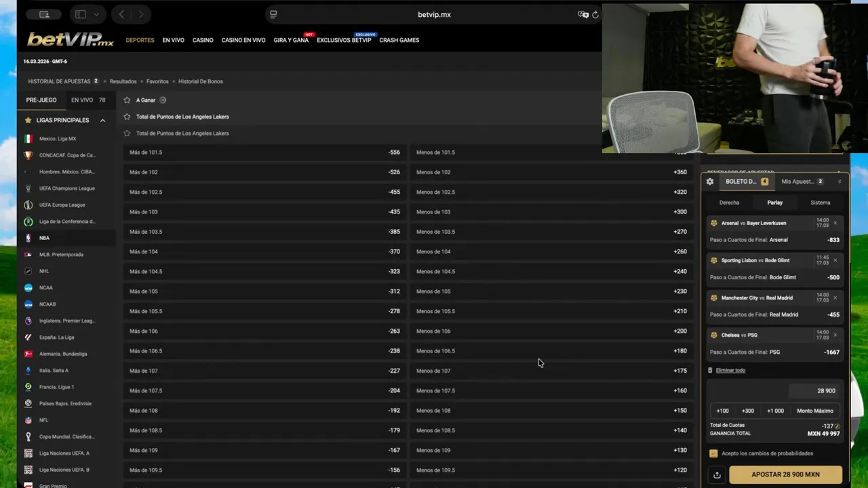Open the Deportes menu
Screen dimensions: 868x488
click(140, 40)
